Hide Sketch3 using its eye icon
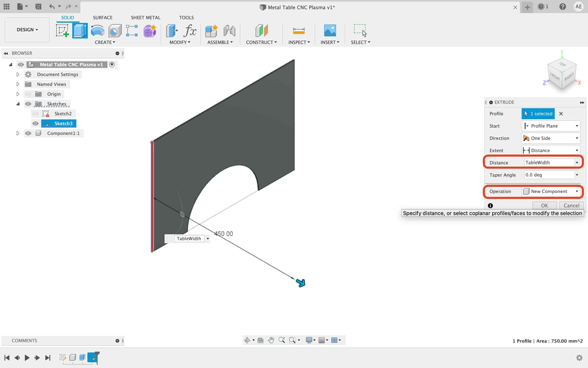 point(36,123)
